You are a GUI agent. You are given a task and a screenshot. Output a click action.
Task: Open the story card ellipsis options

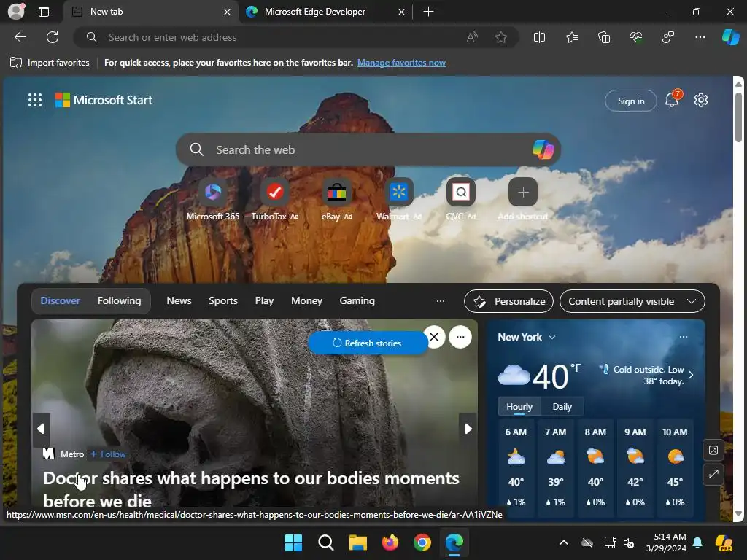click(460, 337)
